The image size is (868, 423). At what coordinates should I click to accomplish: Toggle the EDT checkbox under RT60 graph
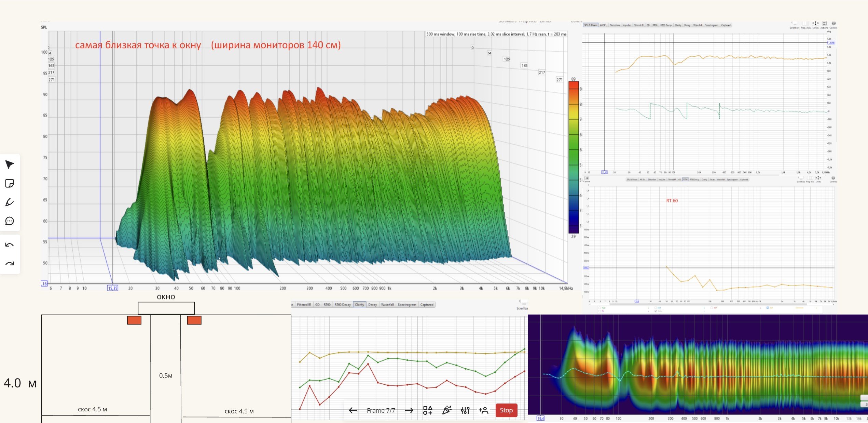click(656, 308)
